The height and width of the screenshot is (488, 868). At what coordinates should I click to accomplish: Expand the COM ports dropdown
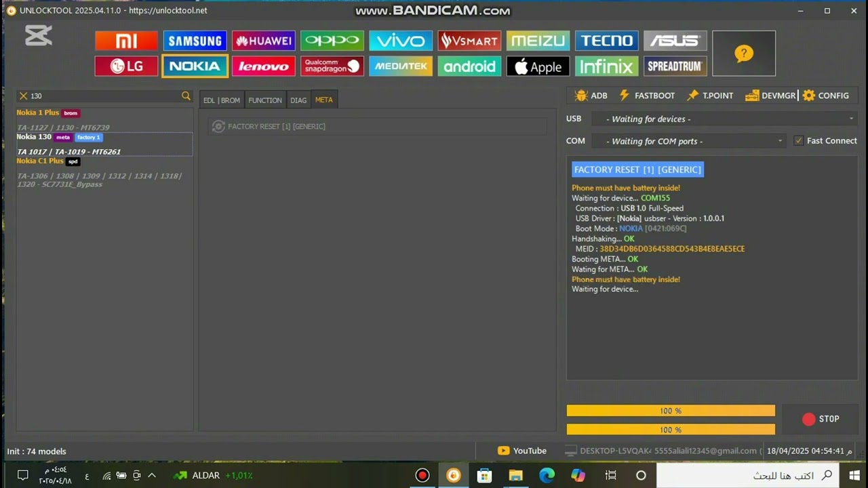tap(688, 141)
